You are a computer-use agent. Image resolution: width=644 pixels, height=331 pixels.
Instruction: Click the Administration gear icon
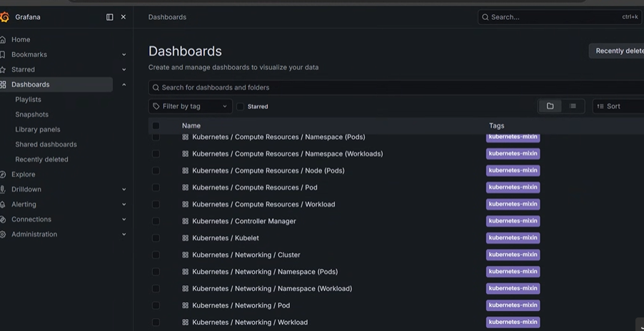coord(3,234)
